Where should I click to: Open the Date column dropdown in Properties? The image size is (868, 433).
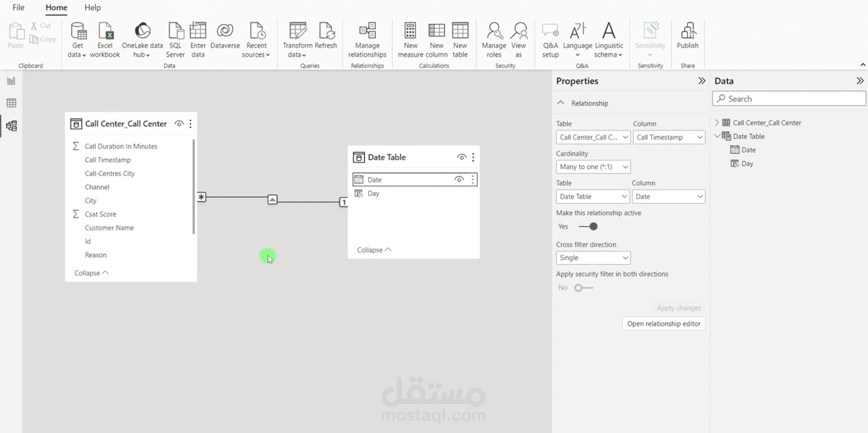pyautogui.click(x=669, y=196)
